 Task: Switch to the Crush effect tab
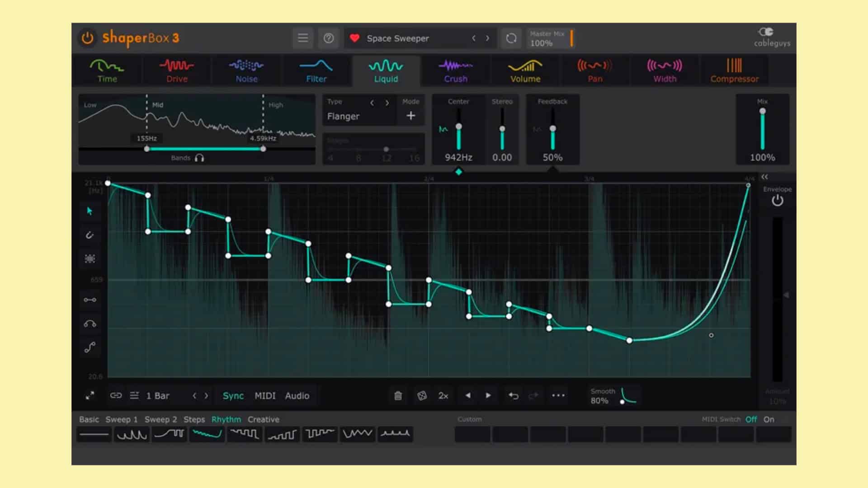[x=455, y=71]
